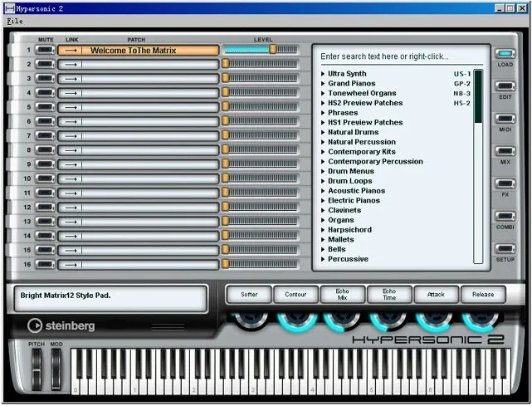Mute channel 8
The width and height of the screenshot is (532, 406).
[x=45, y=149]
